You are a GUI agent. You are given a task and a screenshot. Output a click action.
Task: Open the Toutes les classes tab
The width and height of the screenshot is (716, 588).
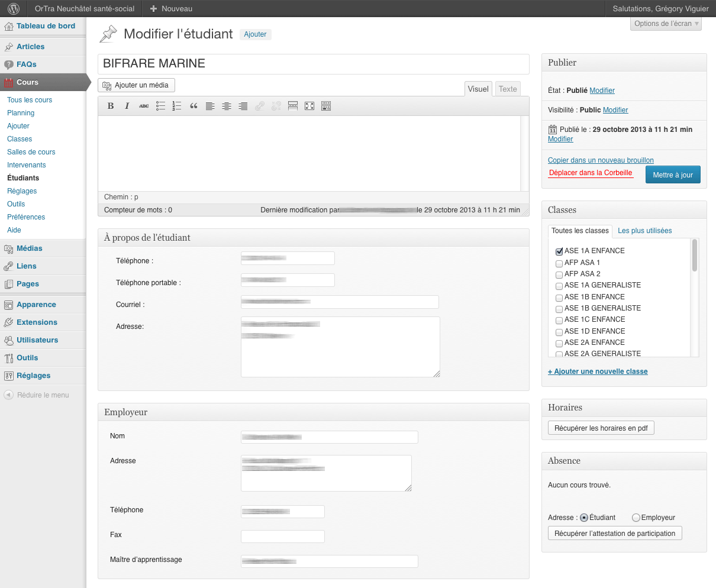click(580, 231)
